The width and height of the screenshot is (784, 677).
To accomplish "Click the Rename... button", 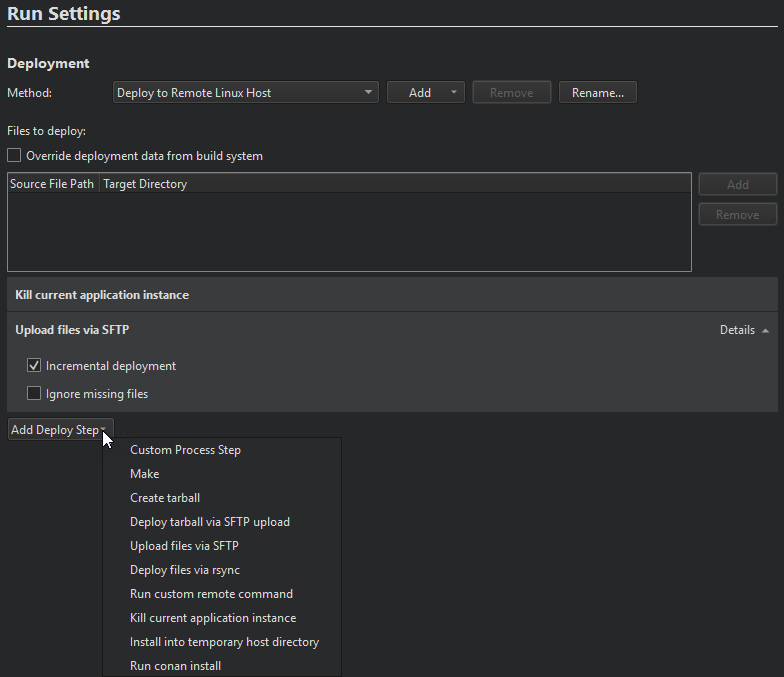I will pos(597,93).
